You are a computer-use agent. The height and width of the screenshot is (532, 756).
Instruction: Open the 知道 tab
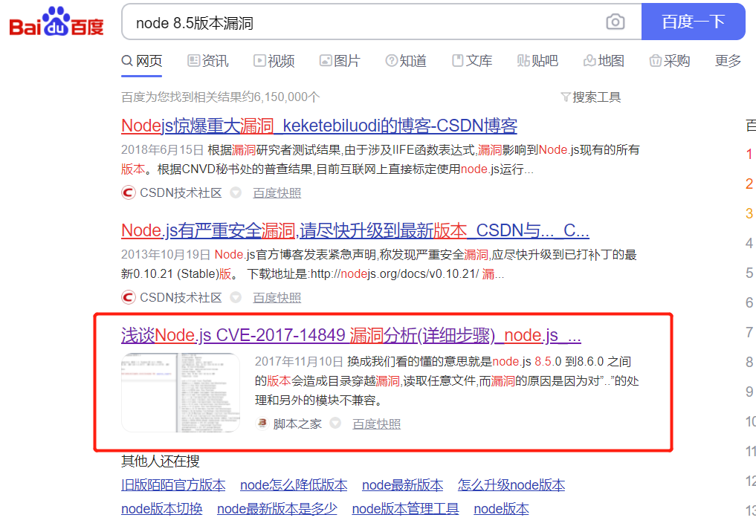pyautogui.click(x=406, y=61)
